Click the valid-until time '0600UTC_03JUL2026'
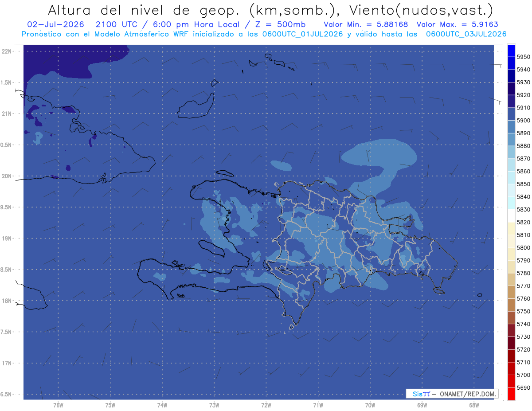The width and height of the screenshot is (532, 411). (x=466, y=34)
